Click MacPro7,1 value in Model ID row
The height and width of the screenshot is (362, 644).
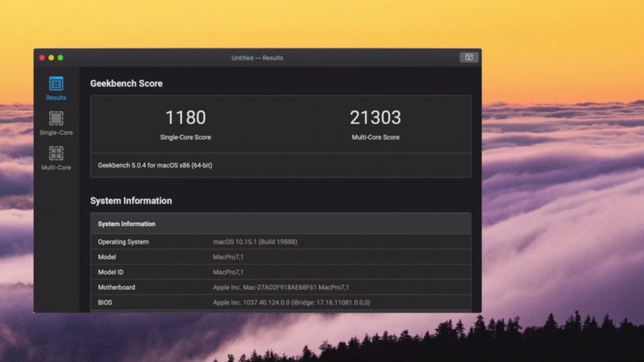(228, 272)
